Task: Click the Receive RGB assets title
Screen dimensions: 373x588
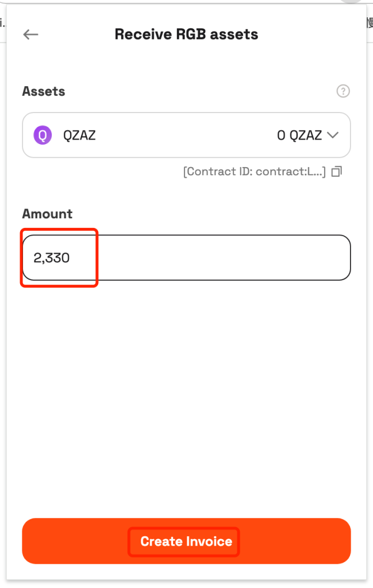Action: click(x=186, y=34)
